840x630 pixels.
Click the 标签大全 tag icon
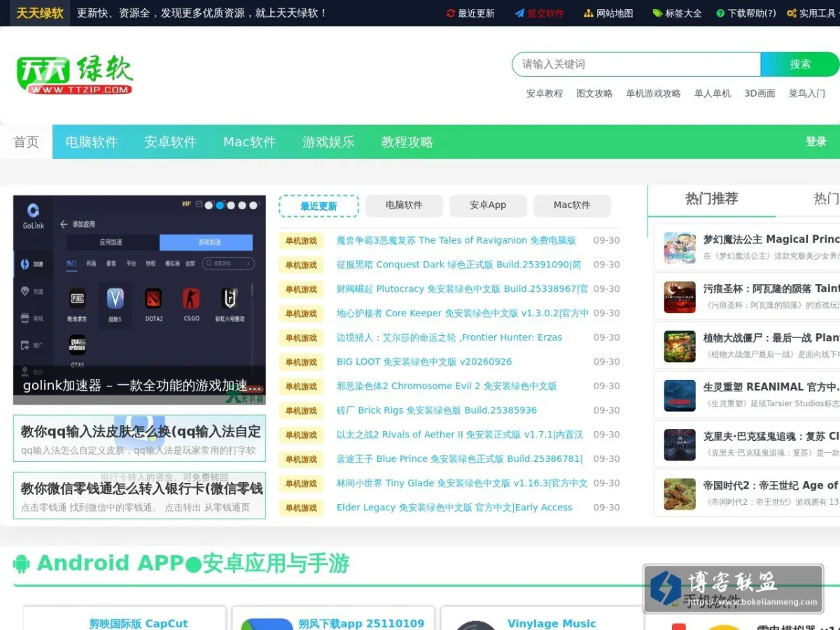click(657, 13)
